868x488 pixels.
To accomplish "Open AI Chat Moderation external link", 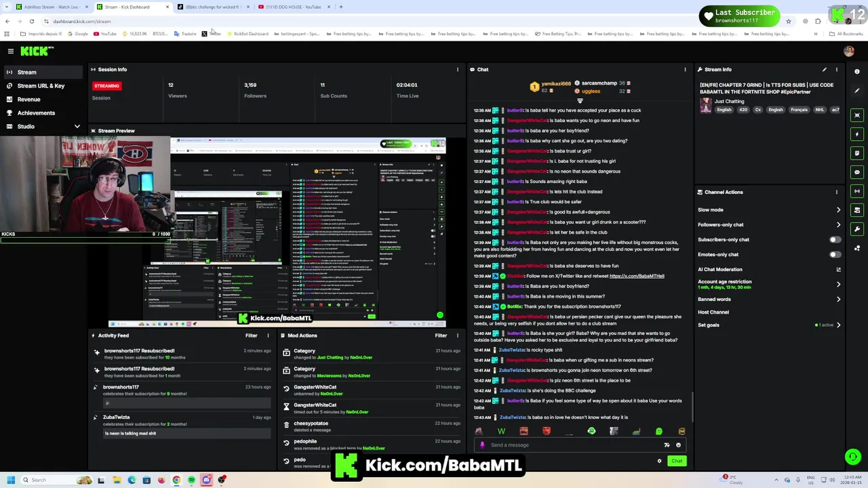I will coord(838,269).
